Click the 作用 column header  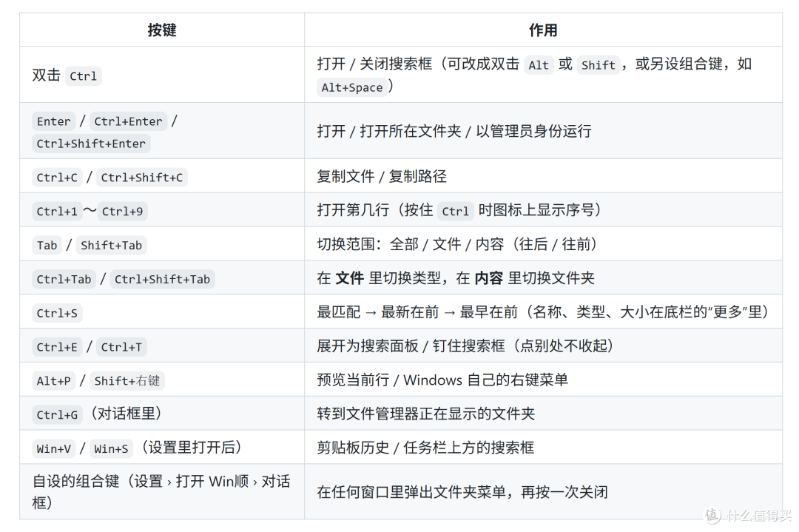[x=543, y=30]
